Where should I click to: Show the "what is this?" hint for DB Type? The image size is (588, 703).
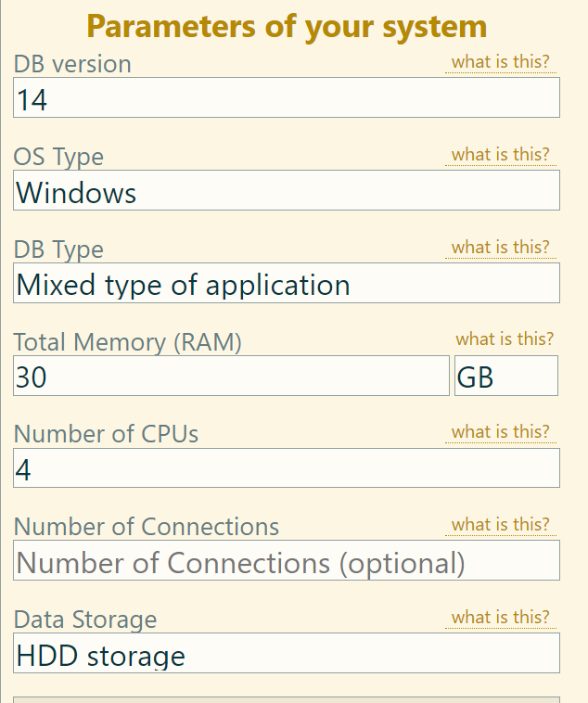(500, 247)
